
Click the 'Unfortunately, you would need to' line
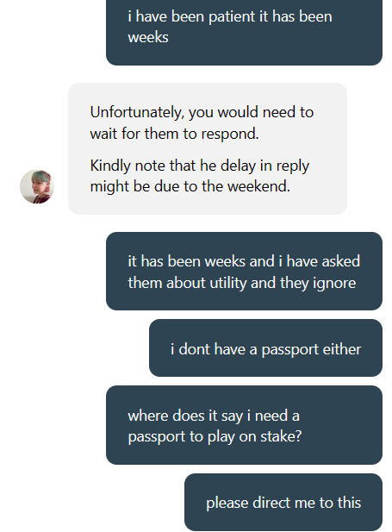[x=202, y=112]
